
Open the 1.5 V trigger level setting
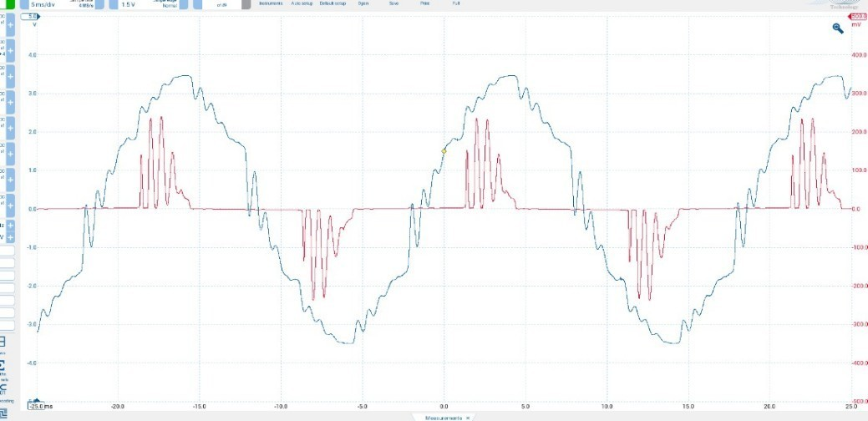pyautogui.click(x=129, y=4)
